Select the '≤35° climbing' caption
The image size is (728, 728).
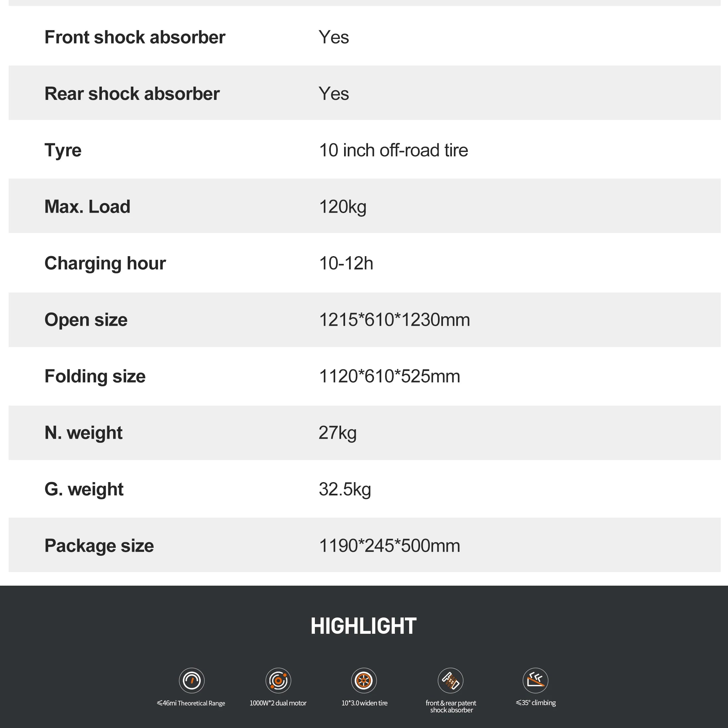[x=536, y=703]
